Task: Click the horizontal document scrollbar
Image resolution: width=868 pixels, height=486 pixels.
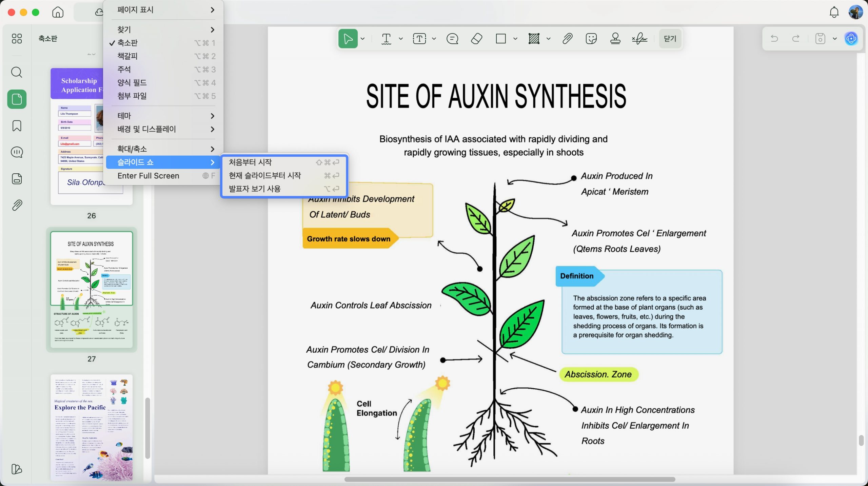Action: (510, 479)
